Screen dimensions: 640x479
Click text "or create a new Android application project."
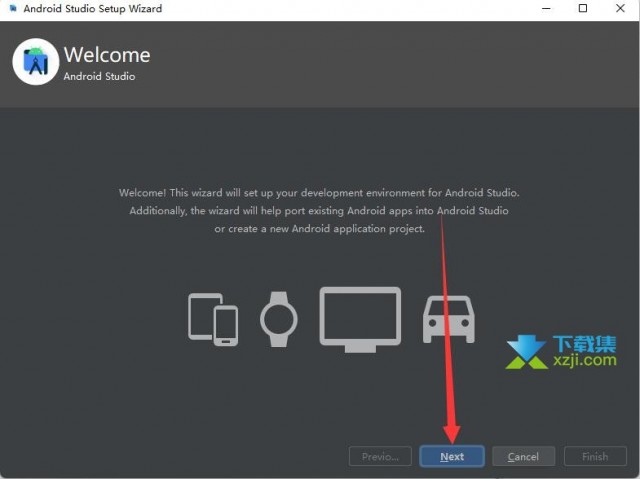click(x=319, y=228)
